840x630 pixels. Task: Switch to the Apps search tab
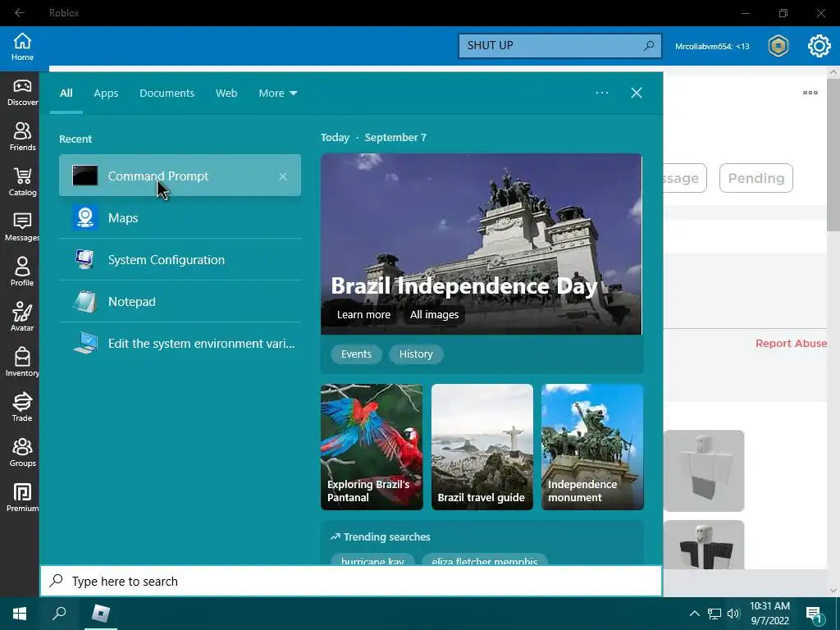(x=106, y=93)
